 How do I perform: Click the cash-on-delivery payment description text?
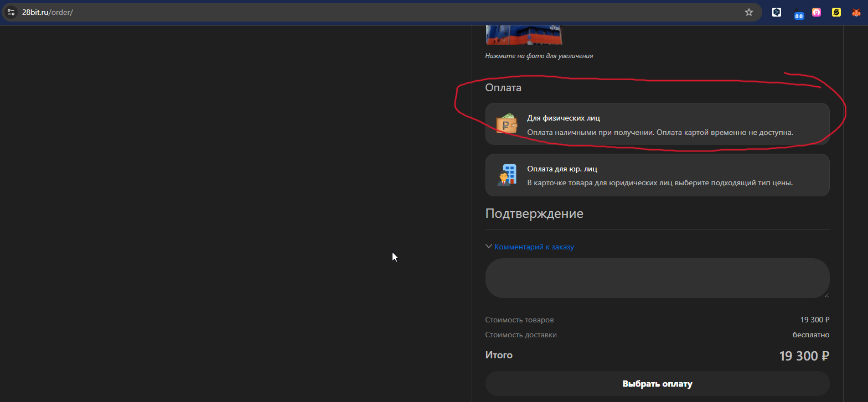tap(660, 133)
